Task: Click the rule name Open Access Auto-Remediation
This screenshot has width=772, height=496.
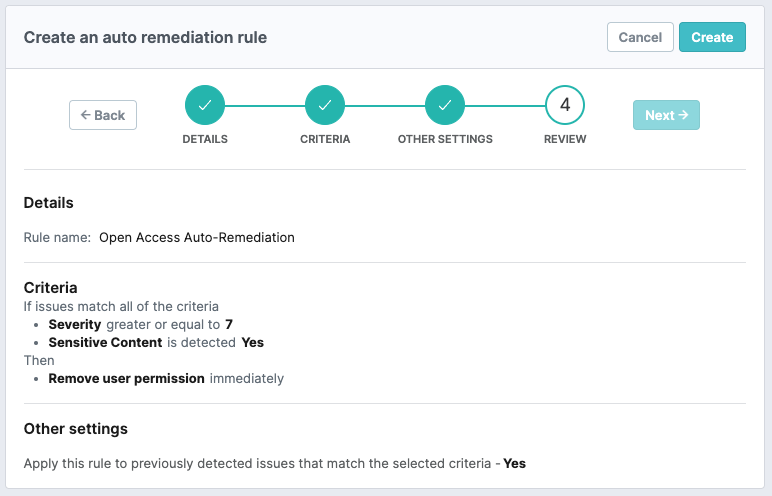Action: [x=197, y=237]
